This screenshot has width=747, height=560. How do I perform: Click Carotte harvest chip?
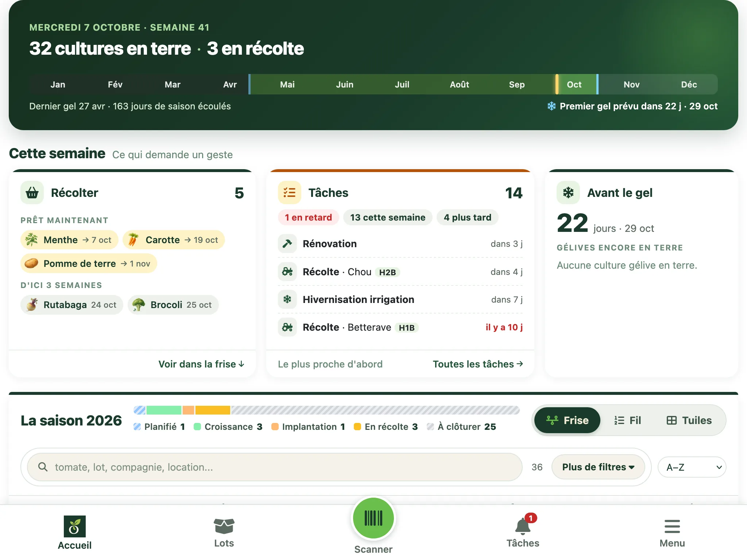coord(174,240)
